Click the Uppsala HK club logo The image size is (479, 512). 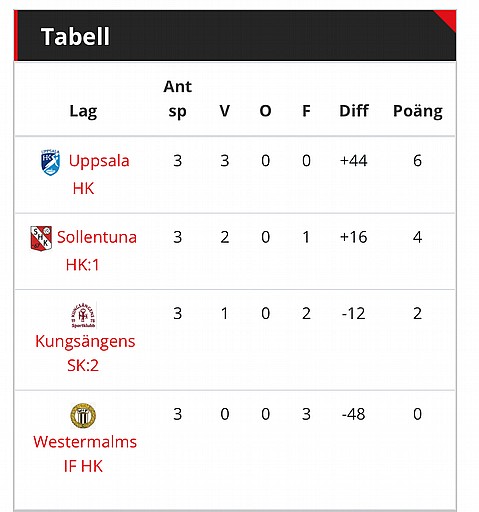click(50, 162)
